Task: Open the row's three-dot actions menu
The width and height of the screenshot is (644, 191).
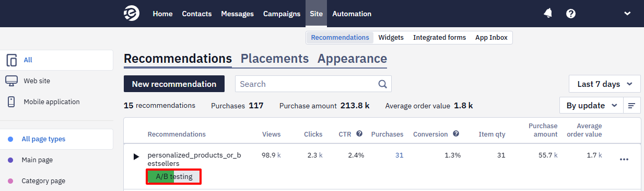Action: [624, 159]
